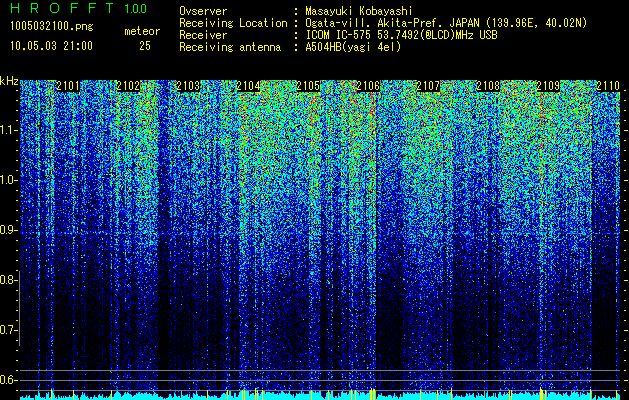Click the meteor count 25
Screen dimensions: 629x400
tap(145, 46)
